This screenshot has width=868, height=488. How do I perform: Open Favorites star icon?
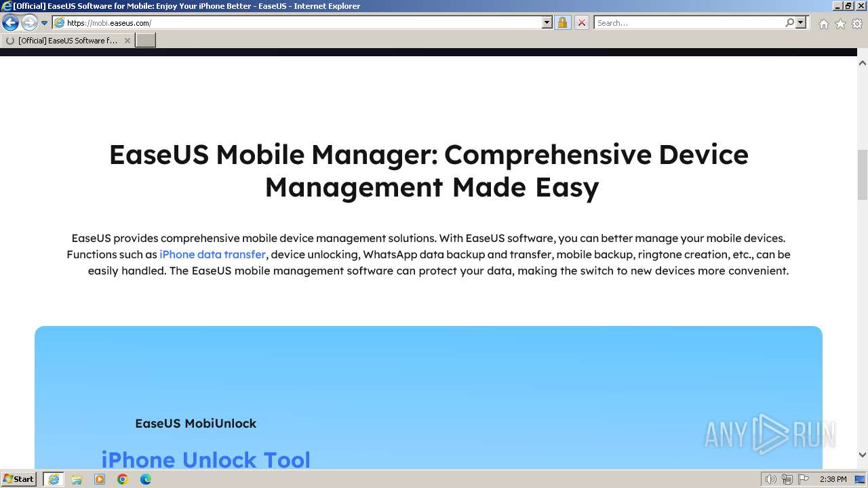pos(840,24)
